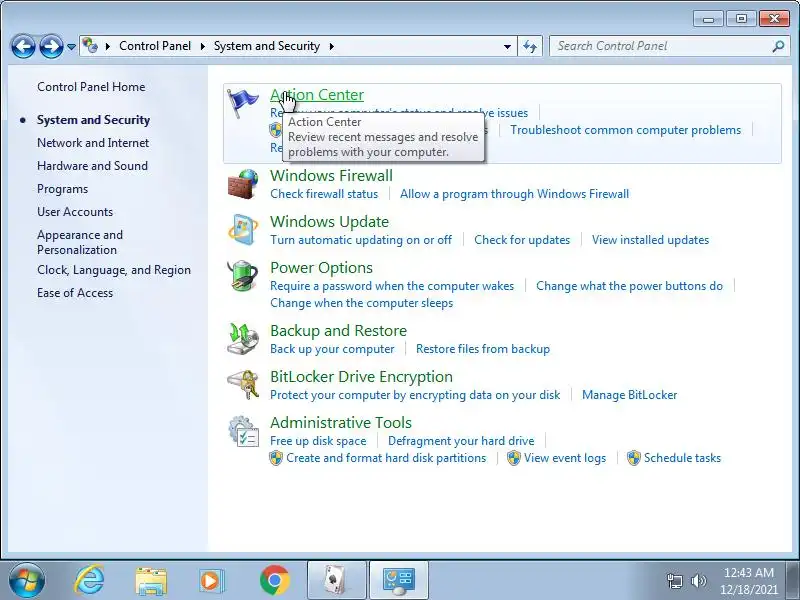Viewport: 800px width, 600px height.
Task: Click the Windows Firewall brick wall icon
Action: pyautogui.click(x=243, y=184)
